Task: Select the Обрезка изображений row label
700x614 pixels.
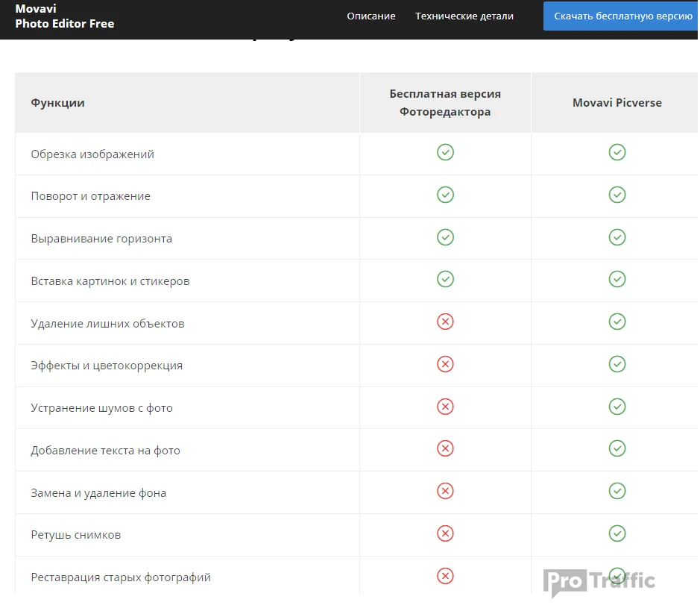Action: (x=92, y=154)
